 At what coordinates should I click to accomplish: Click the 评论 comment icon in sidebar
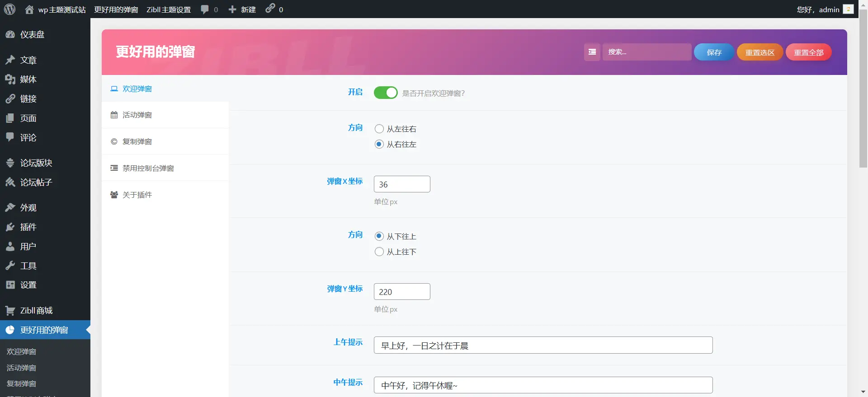[10, 137]
